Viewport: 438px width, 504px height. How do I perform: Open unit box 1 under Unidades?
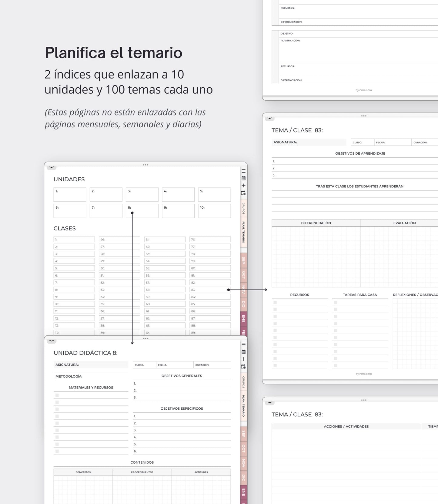70,194
